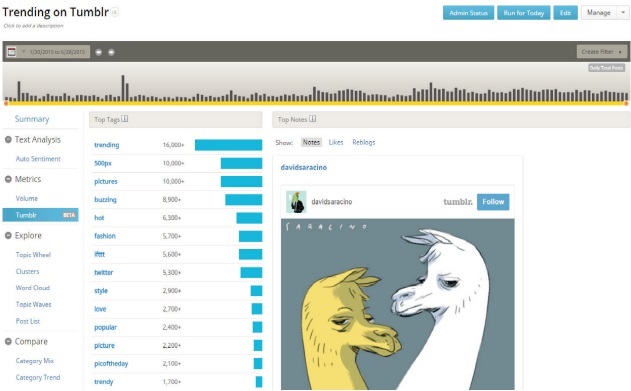This screenshot has width=631, height=391.
Task: Click the tumblr logo in post header
Action: (458, 202)
